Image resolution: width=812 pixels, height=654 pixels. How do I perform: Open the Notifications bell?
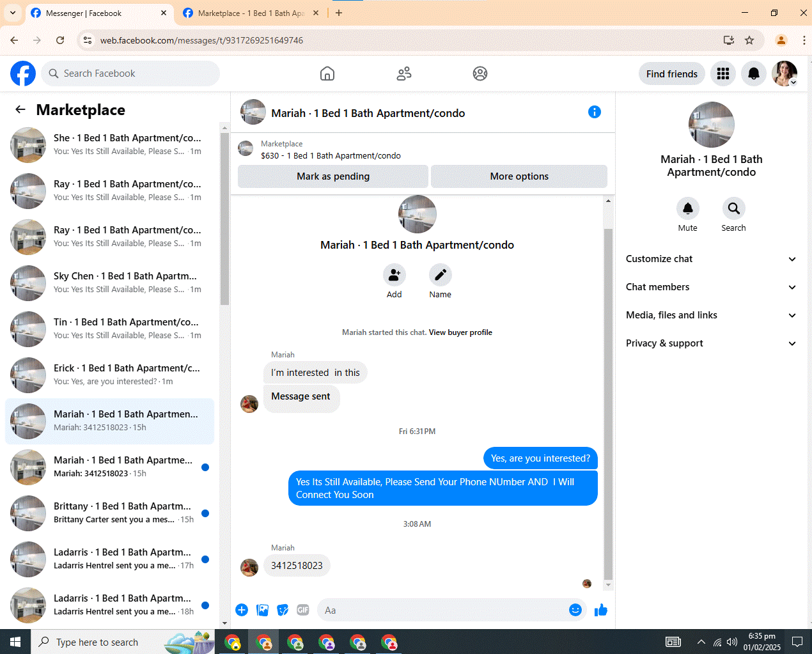754,74
